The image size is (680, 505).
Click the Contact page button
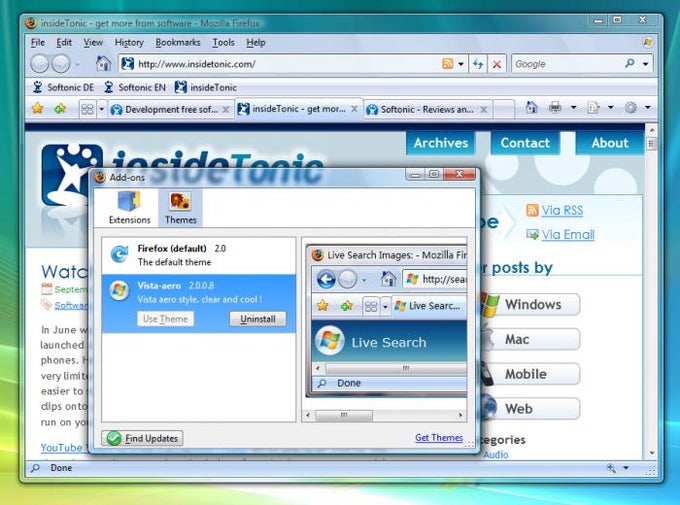coord(525,143)
